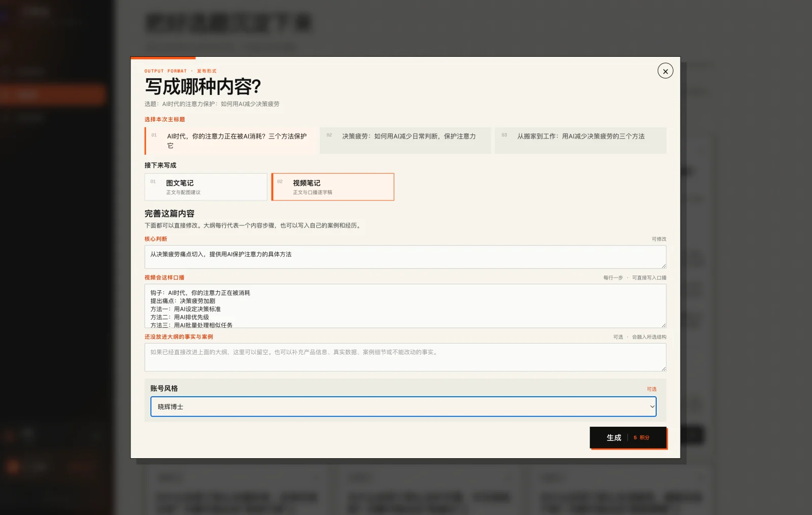
Task: Click the 可选 · 会融入所选结构 hint
Action: 639,337
